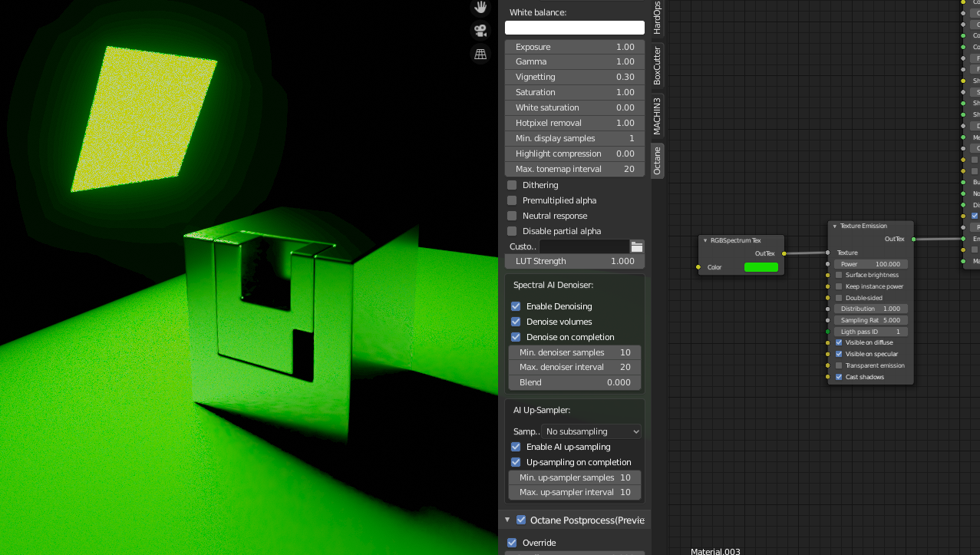Image resolution: width=980 pixels, height=555 pixels.
Task: Enable the Dithering checkbox
Action: [x=512, y=185]
